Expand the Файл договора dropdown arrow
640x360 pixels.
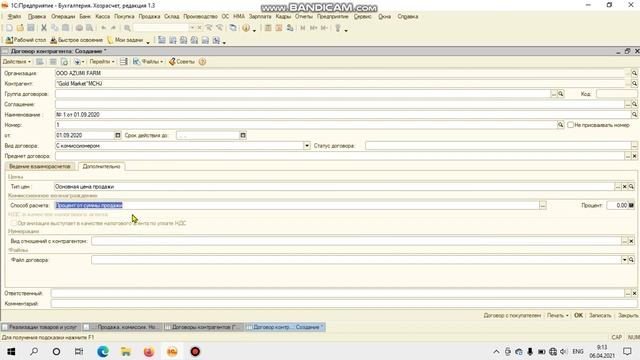624,260
